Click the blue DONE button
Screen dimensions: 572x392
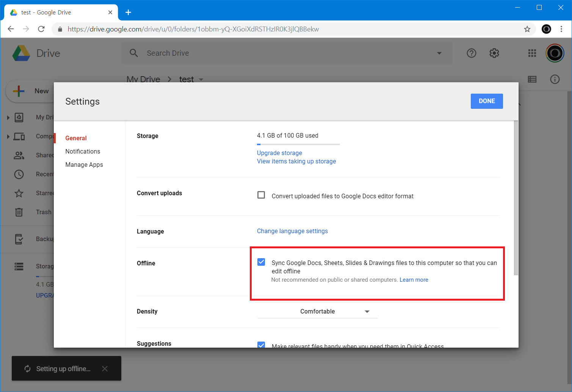click(486, 101)
